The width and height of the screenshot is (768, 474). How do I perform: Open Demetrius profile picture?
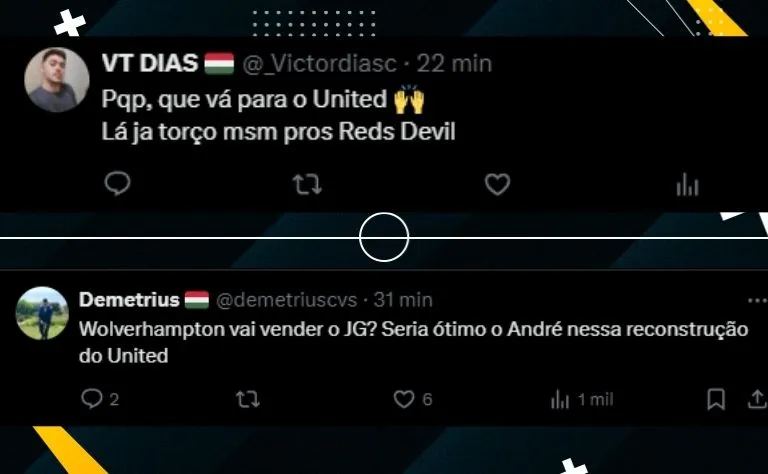(x=42, y=313)
